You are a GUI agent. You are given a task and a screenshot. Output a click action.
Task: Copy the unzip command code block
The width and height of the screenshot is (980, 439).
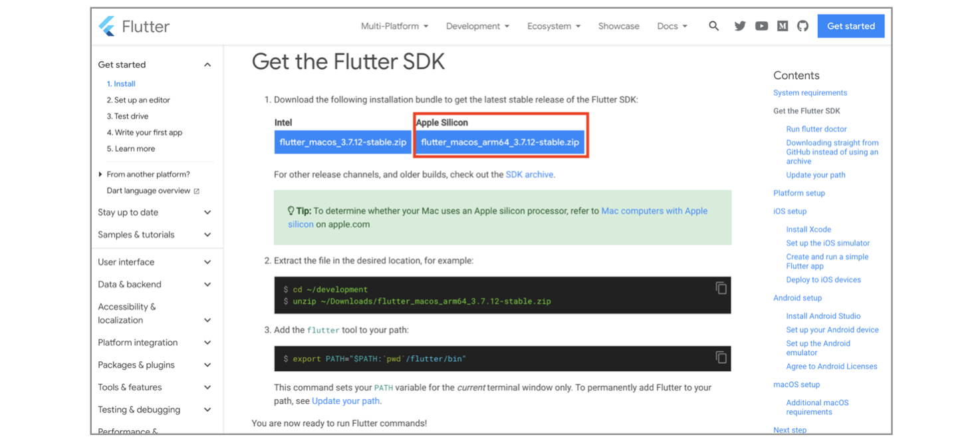point(721,288)
